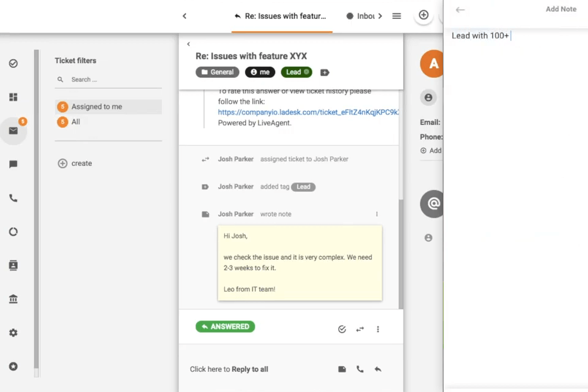Click the Add link under Phone
This screenshot has height=392, width=588.
[431, 151]
